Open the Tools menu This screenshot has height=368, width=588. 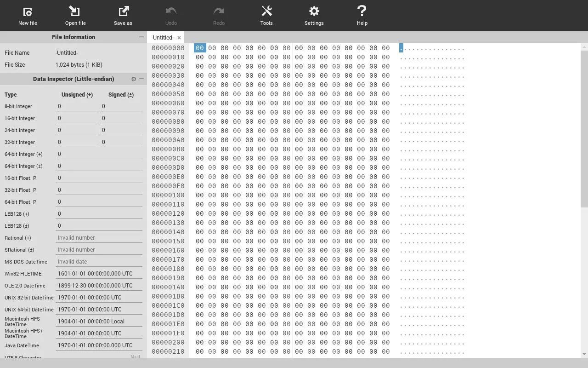(266, 16)
